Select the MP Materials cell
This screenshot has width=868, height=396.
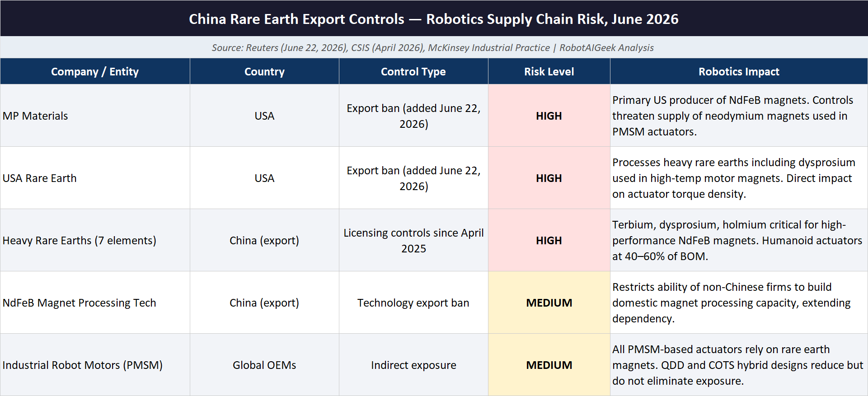[x=95, y=116]
